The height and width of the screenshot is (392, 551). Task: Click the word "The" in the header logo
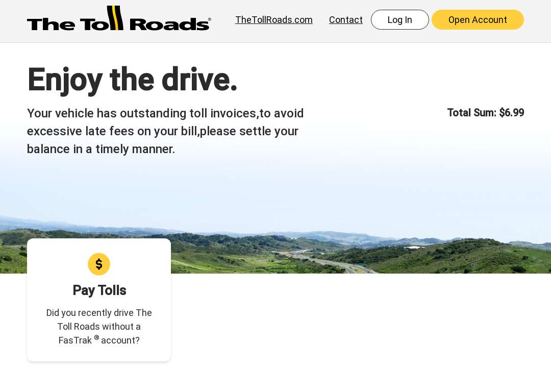pyautogui.click(x=51, y=24)
